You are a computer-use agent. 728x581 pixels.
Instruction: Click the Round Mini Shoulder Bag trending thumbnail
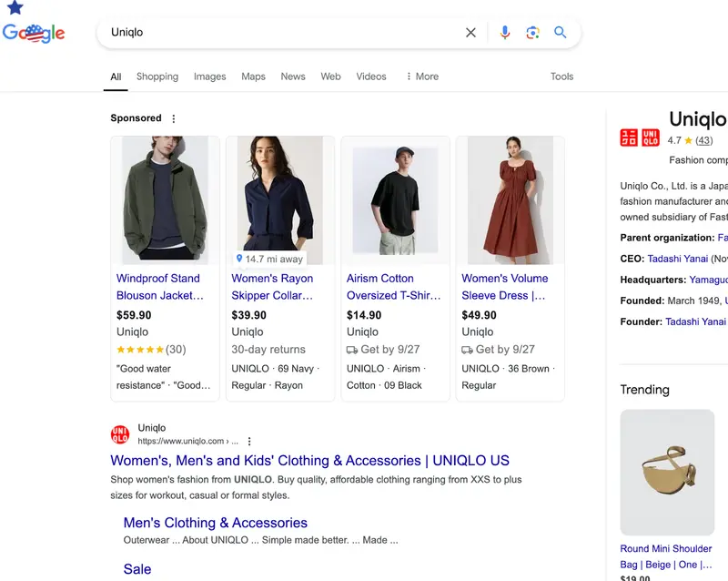point(667,472)
